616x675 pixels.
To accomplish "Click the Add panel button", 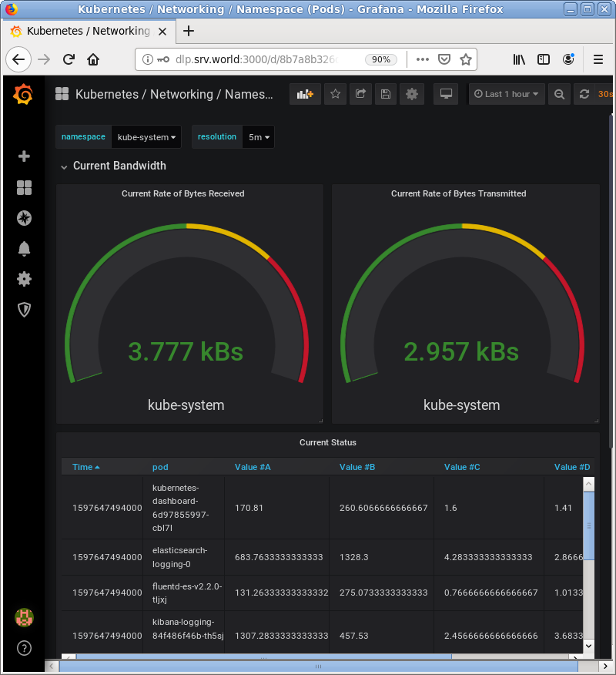I will [305, 94].
